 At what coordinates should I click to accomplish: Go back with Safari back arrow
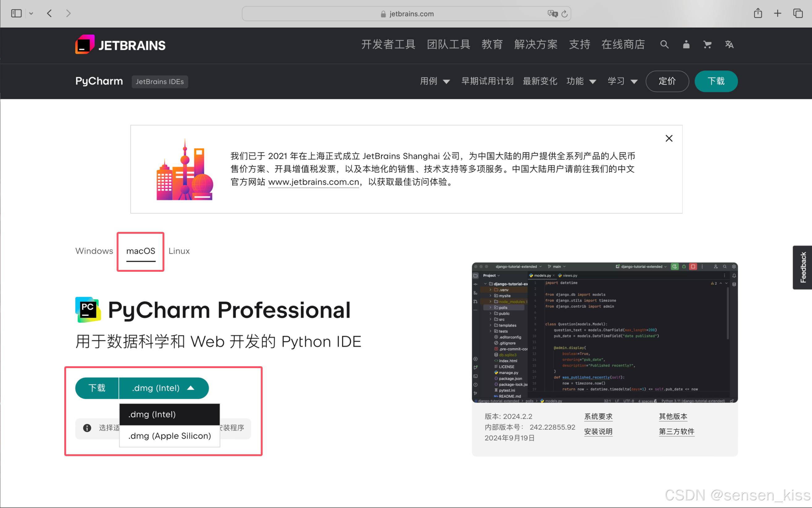(49, 14)
